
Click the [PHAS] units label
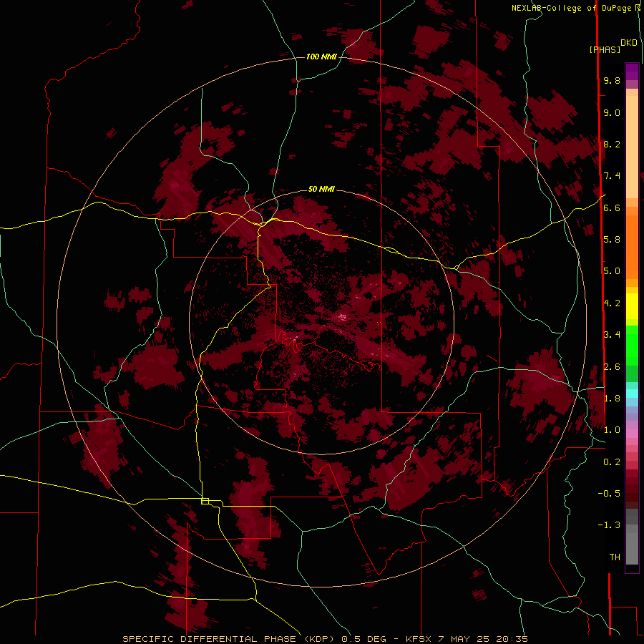(x=605, y=50)
